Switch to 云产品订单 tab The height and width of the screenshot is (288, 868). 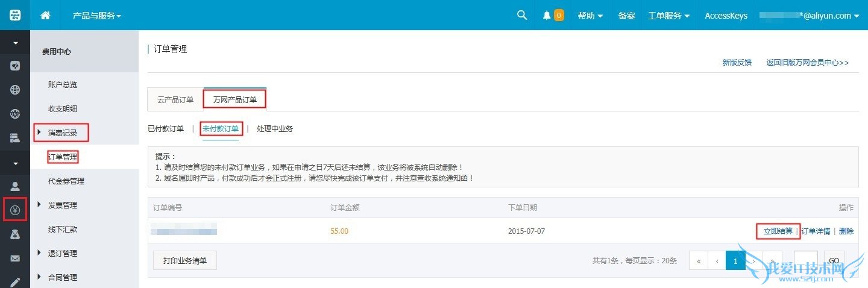coord(175,99)
